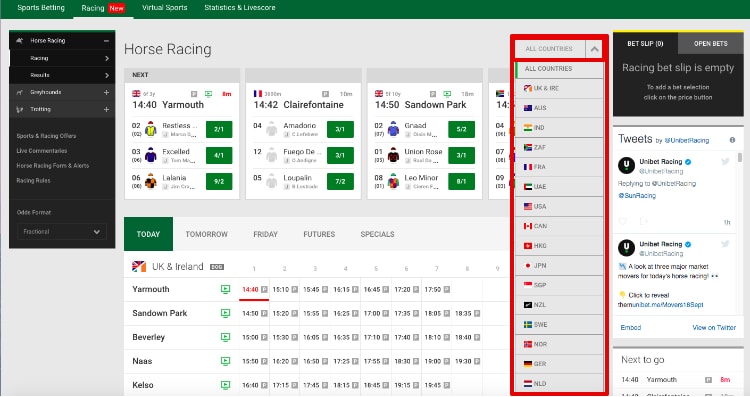Open Statistics & Livescore page
The image size is (750, 397).
click(x=240, y=8)
